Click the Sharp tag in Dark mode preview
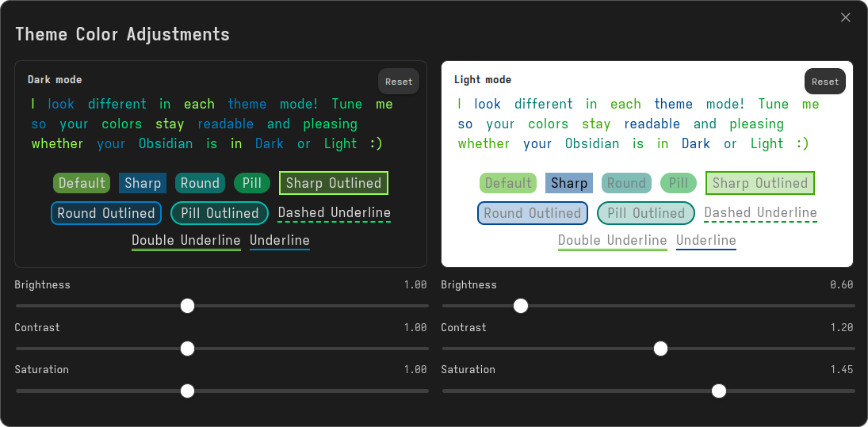The width and height of the screenshot is (868, 427). 143,183
